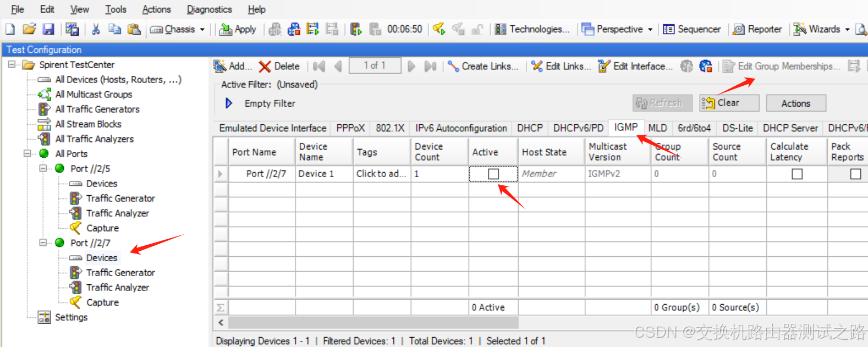Click the Tags cell 'Click to ad...'
The height and width of the screenshot is (347, 868).
coord(381,174)
